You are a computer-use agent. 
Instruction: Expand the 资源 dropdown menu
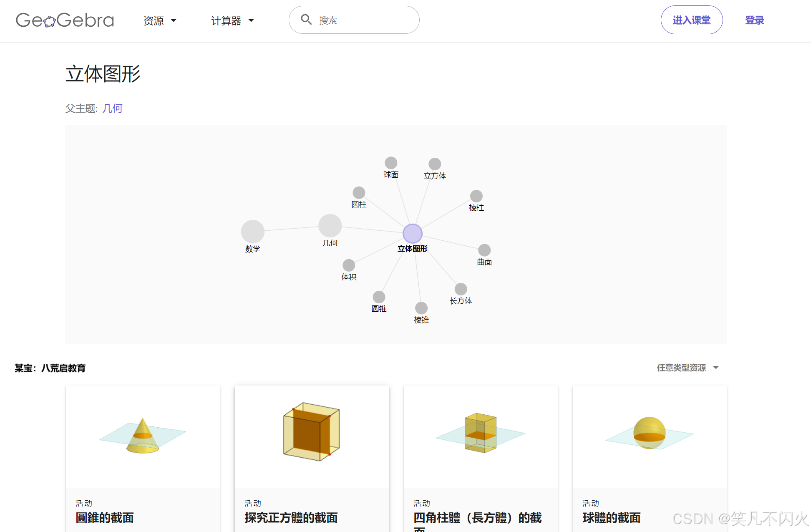pos(160,20)
